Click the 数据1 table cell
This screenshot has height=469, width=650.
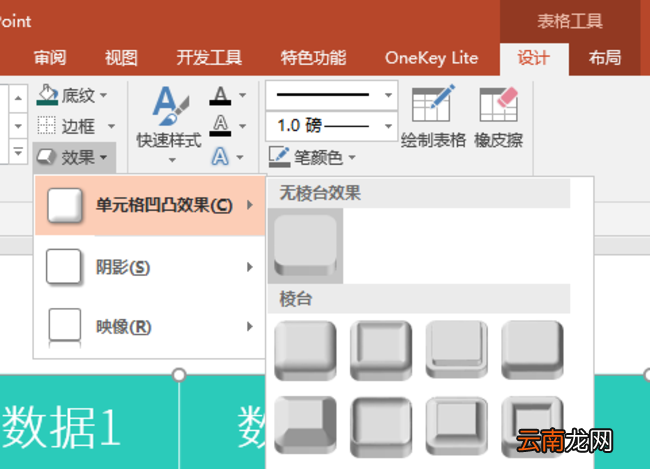(x=89, y=422)
